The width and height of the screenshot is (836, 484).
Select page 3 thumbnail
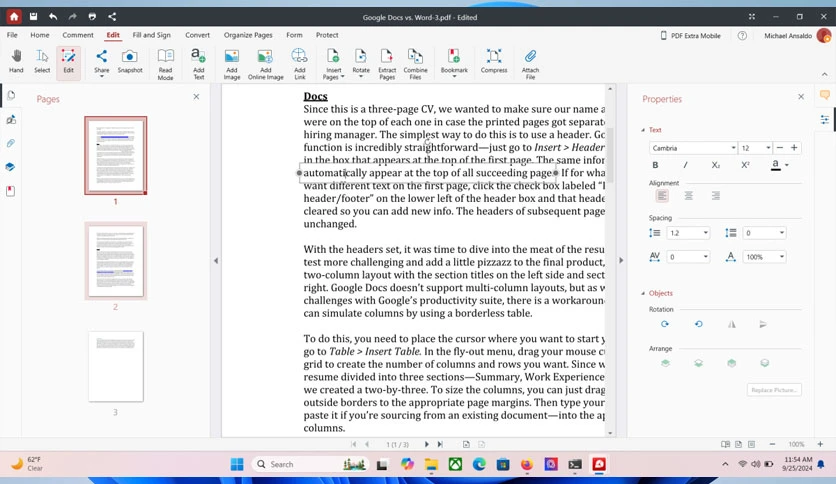116,366
